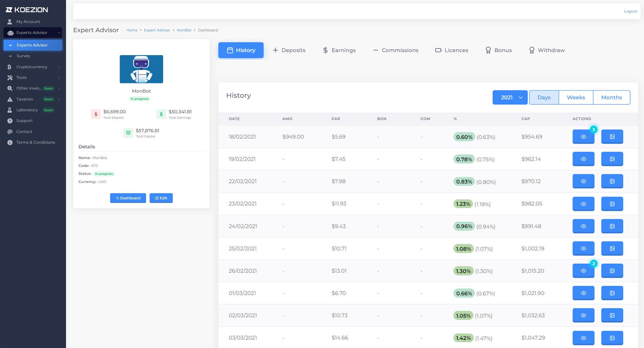Click the image icon for 25/02/2021 row
The width and height of the screenshot is (644, 348).
click(x=612, y=248)
